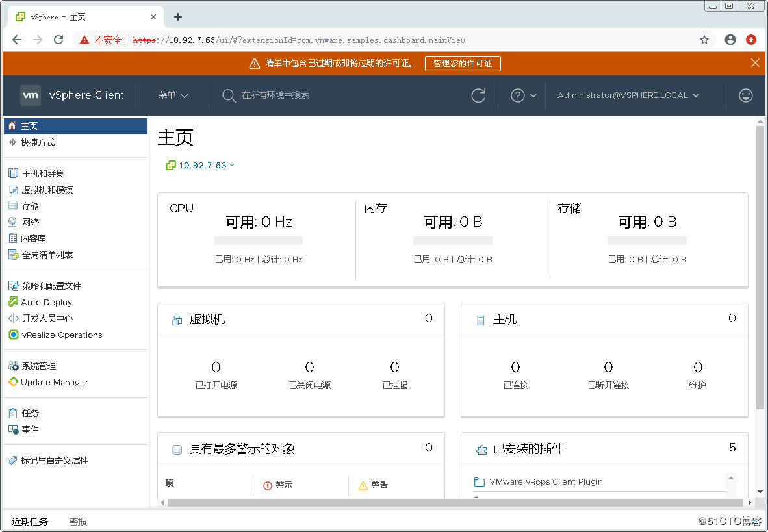Go back with the browser back arrow
This screenshot has width=768, height=532.
pyautogui.click(x=17, y=40)
